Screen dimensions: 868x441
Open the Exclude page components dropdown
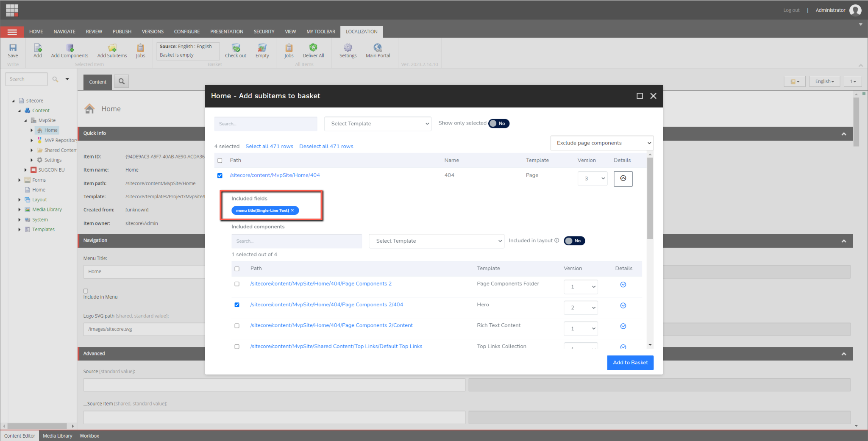click(x=602, y=143)
